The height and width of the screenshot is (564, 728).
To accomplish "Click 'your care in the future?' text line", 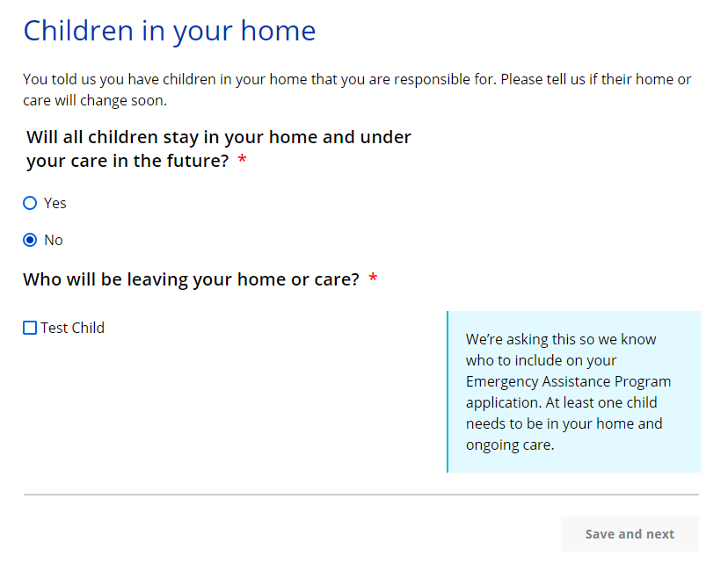I will [x=127, y=162].
